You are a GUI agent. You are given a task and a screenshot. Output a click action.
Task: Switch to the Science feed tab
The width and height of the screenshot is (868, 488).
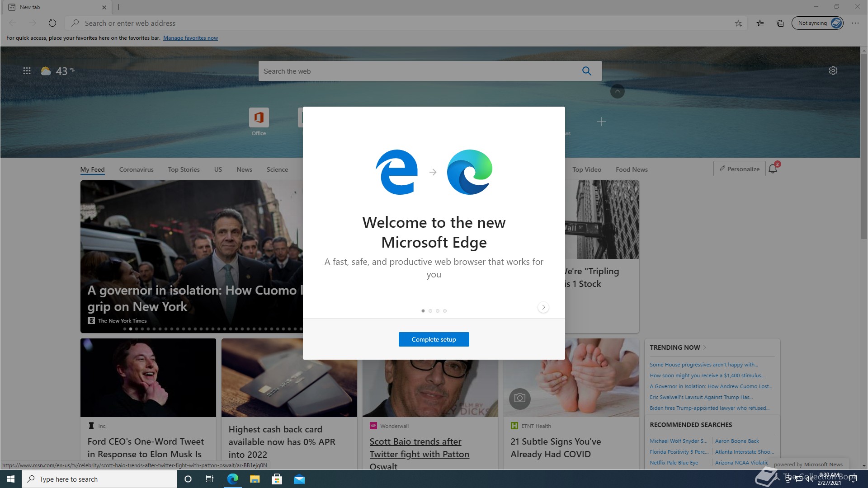(x=278, y=169)
